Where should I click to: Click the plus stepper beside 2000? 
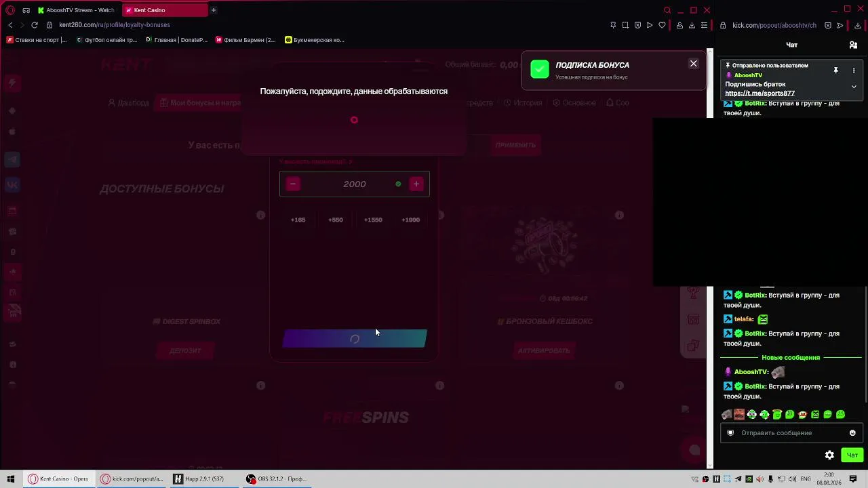click(416, 184)
